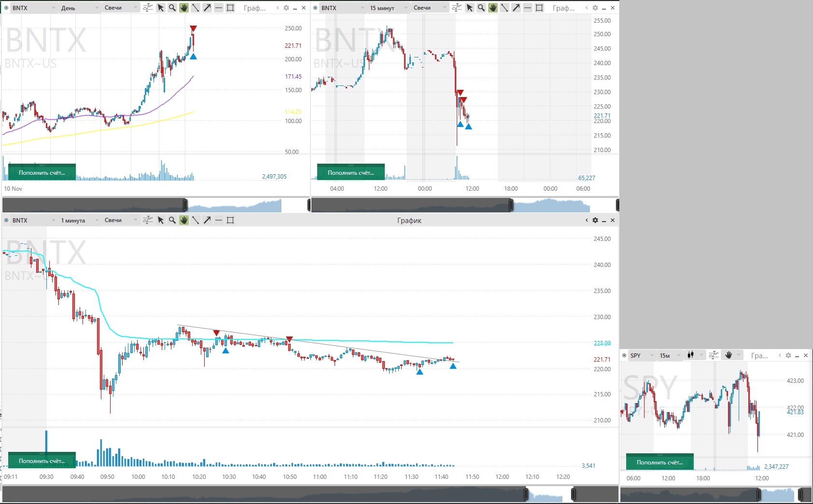Open the 15 минут timeframe dropdown
813x504 pixels.
(x=389, y=8)
